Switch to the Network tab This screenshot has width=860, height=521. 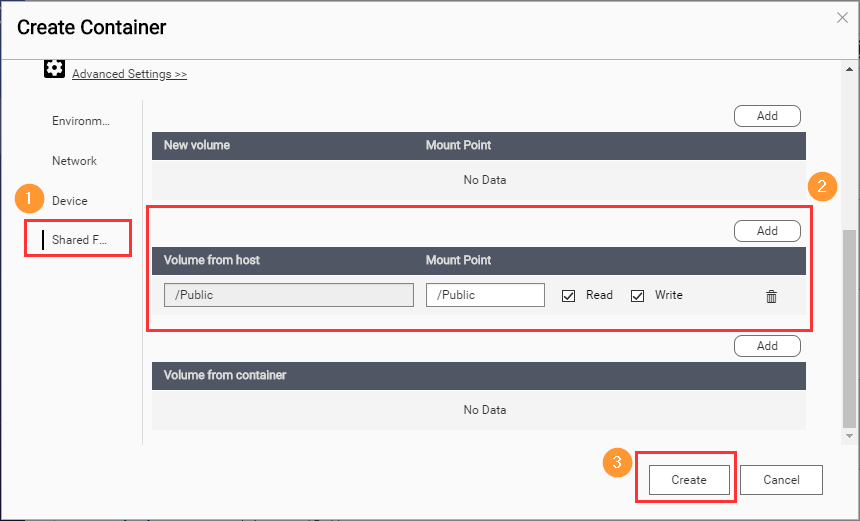(x=74, y=161)
